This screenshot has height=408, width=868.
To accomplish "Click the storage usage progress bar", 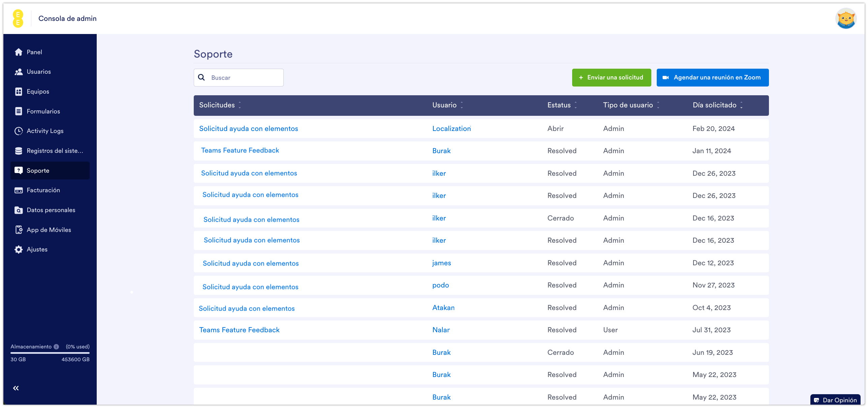I will coord(50,353).
